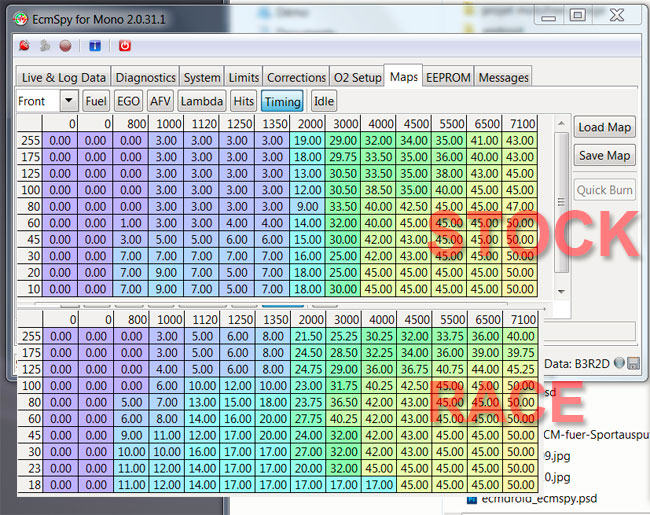Select the 36.50 timing cell

(x=344, y=402)
